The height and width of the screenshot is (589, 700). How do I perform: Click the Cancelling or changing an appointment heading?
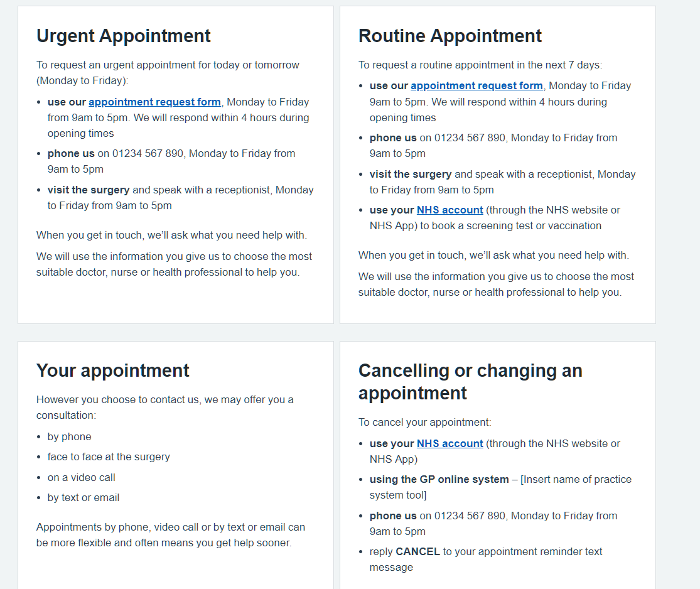(470, 382)
